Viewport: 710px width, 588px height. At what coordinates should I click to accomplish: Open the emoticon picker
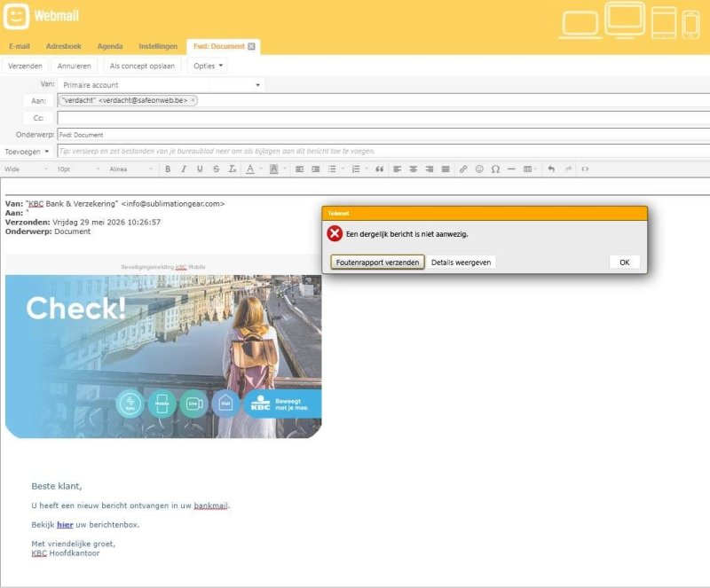point(479,169)
